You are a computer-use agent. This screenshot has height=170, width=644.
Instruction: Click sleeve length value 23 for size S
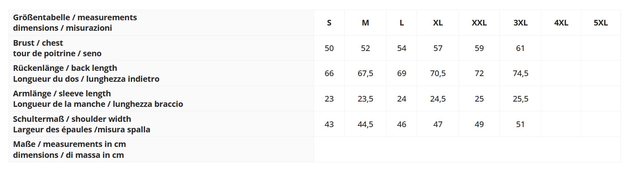coord(329,99)
